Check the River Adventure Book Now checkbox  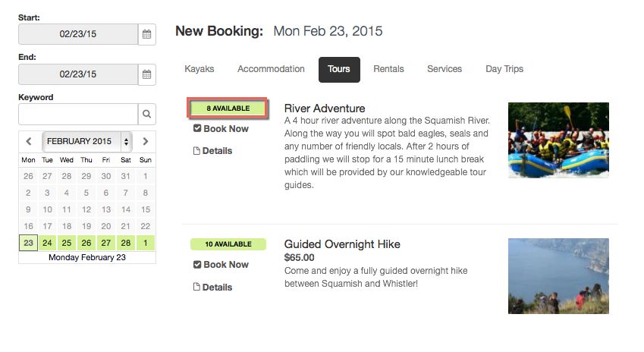(197, 129)
